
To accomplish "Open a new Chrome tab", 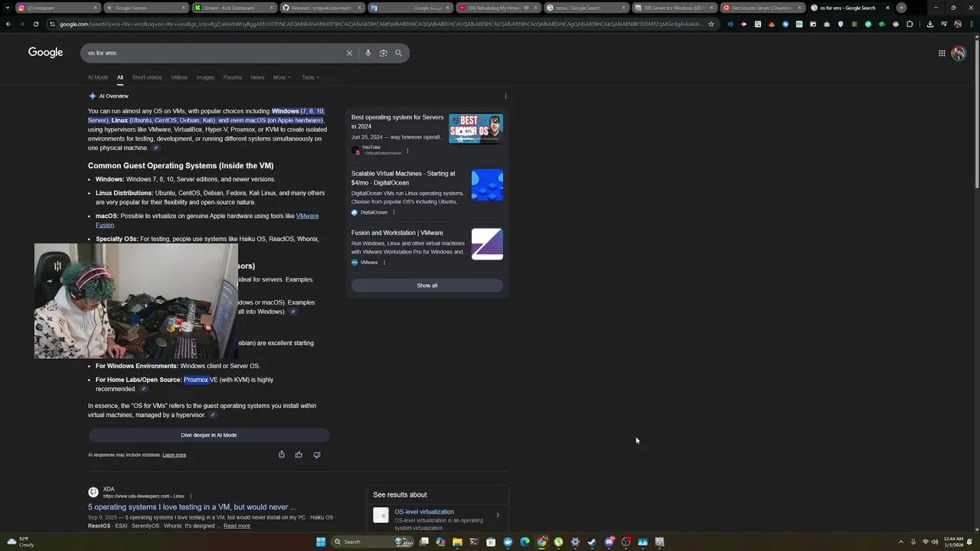I will click(901, 8).
